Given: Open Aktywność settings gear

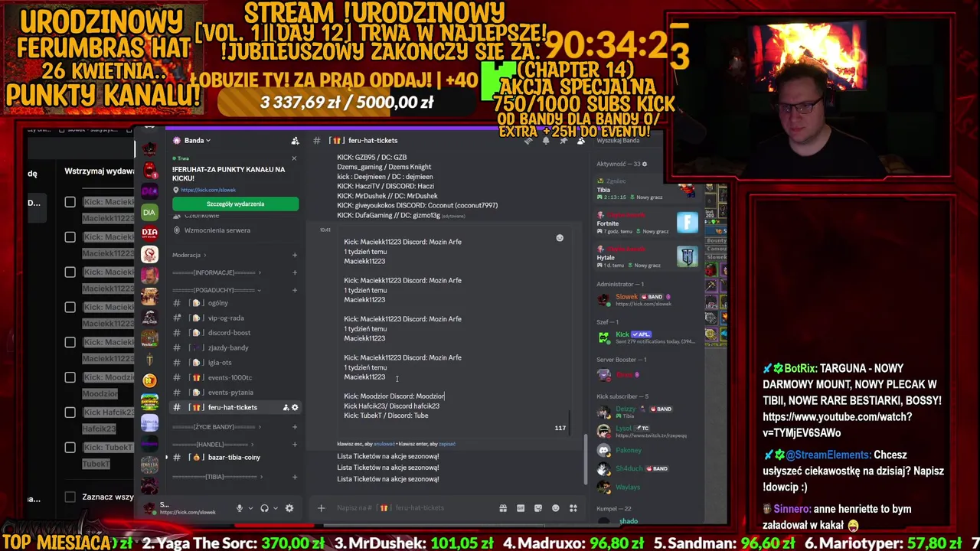Looking at the screenshot, I should click(645, 164).
